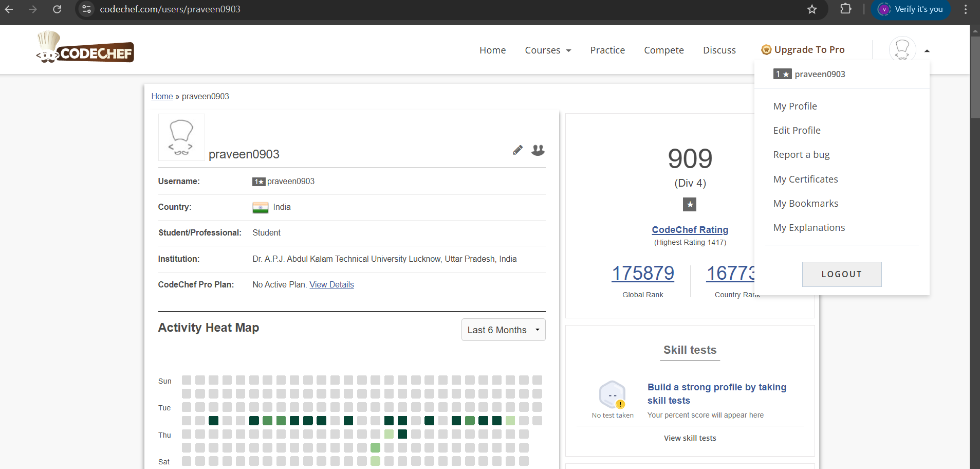980x469 pixels.
Task: Open the Compete menu item
Action: [x=664, y=50]
